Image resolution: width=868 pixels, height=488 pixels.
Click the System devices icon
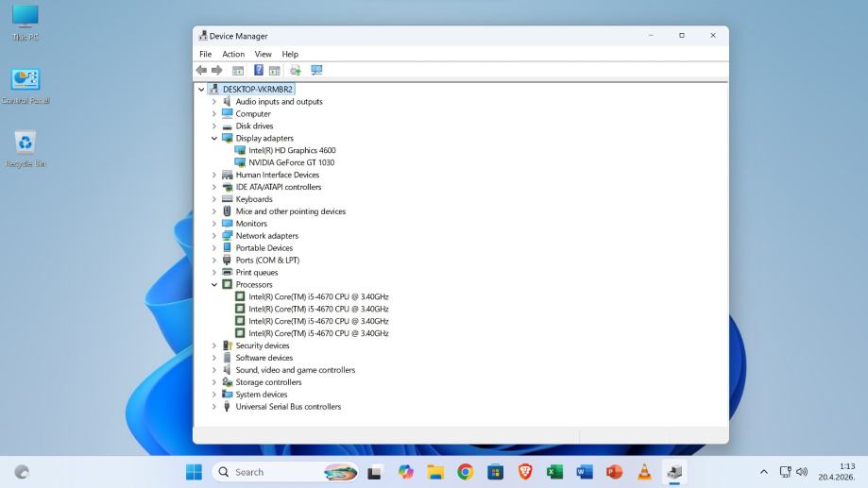[227, 395]
